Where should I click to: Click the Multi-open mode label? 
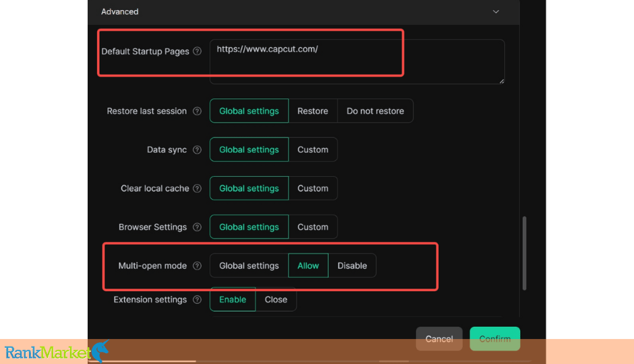point(152,266)
